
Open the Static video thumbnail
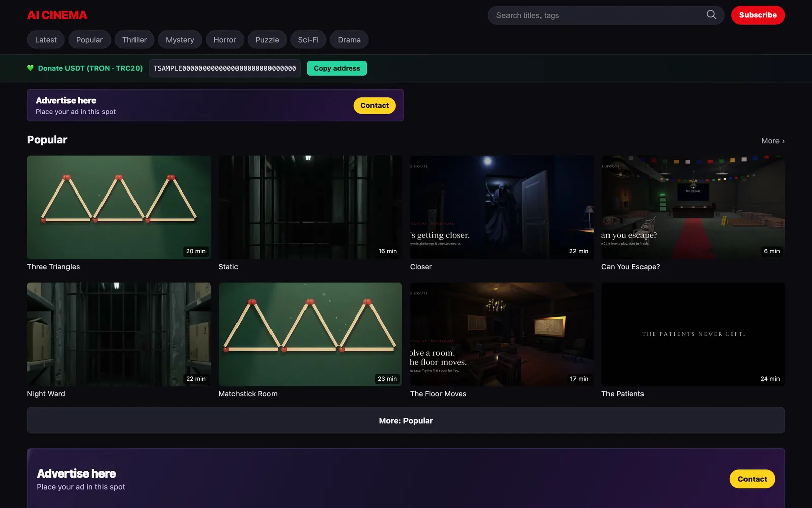(x=310, y=207)
